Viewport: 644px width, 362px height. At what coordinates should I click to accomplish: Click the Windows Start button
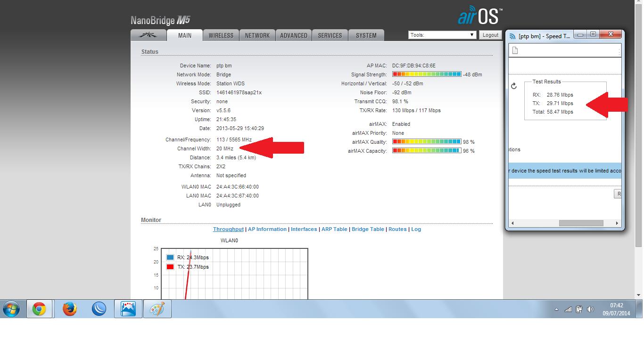(11, 309)
